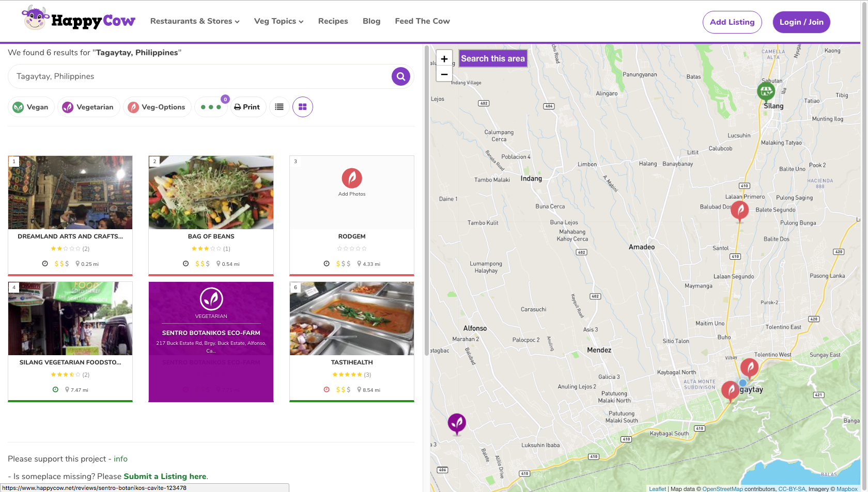868x492 pixels.
Task: Click the green store marker at Silang
Action: (766, 92)
